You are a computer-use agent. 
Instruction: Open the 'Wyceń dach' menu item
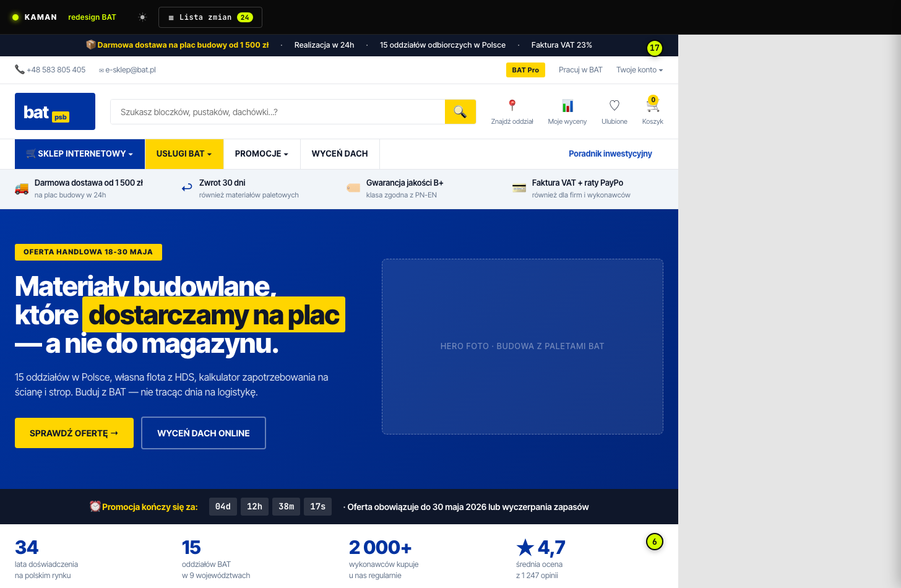340,154
